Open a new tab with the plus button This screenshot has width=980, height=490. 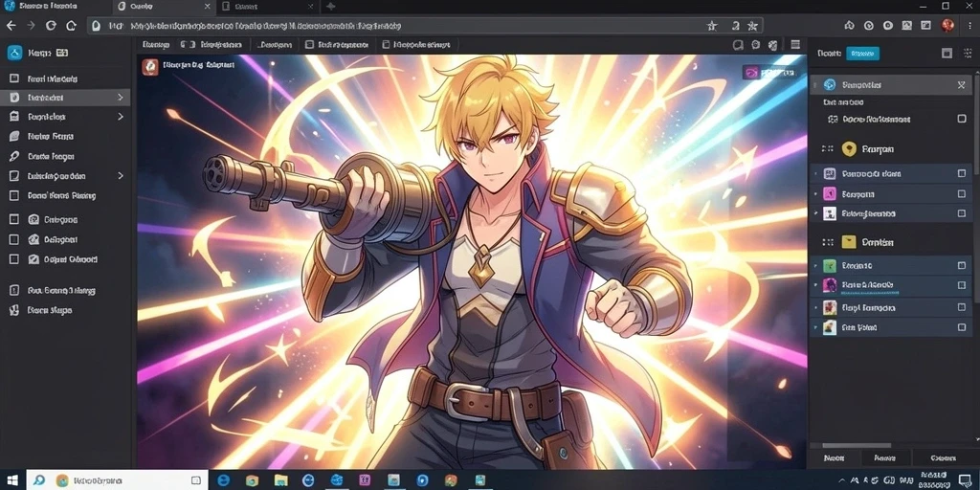(x=330, y=7)
